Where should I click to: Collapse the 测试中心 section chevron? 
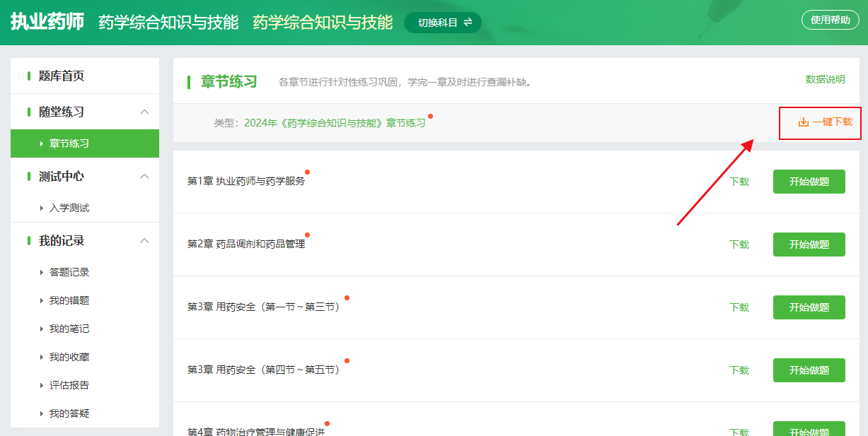(144, 176)
